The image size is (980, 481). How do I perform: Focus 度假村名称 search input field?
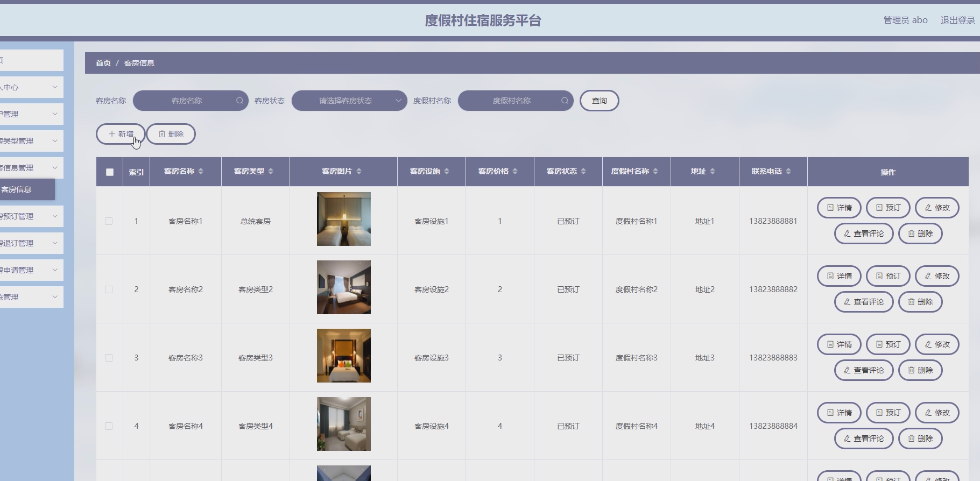(516, 101)
